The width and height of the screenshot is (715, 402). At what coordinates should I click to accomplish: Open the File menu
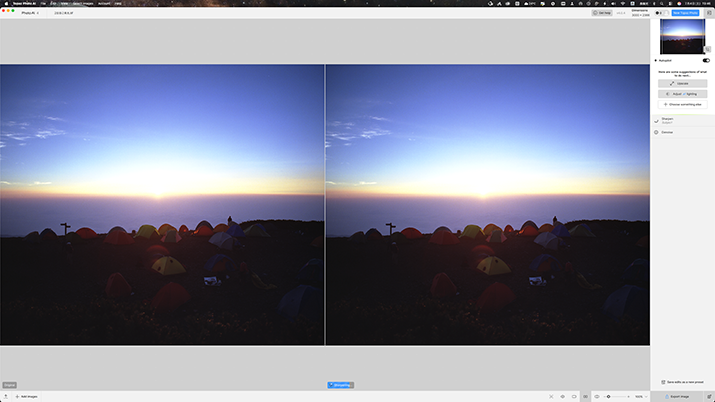click(x=43, y=3)
